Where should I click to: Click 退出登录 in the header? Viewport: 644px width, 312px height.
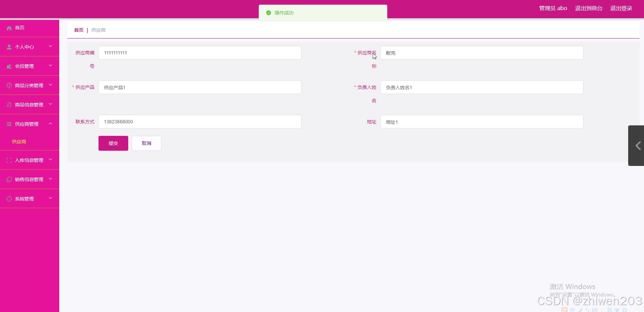[621, 9]
